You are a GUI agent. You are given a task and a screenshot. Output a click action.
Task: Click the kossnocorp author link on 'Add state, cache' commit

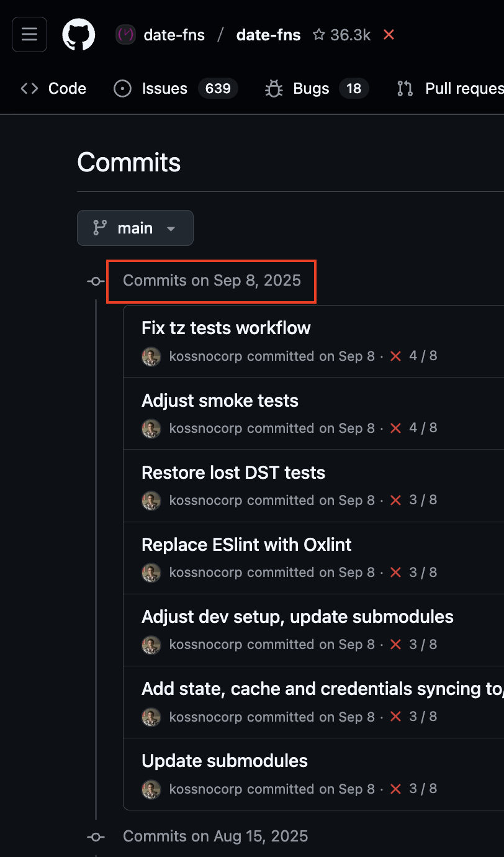205,717
